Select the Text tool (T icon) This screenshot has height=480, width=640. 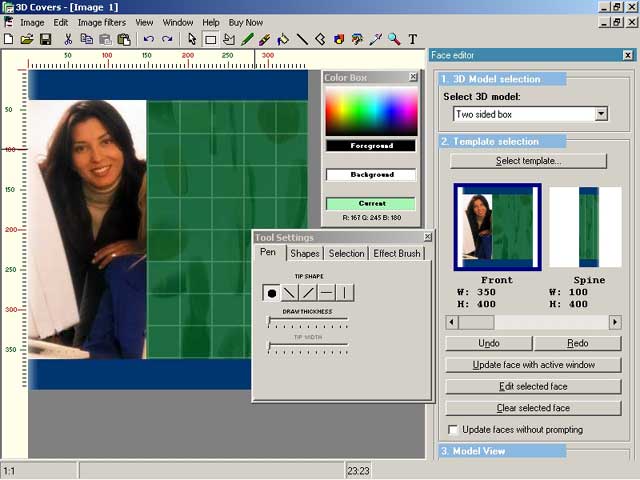(413, 39)
